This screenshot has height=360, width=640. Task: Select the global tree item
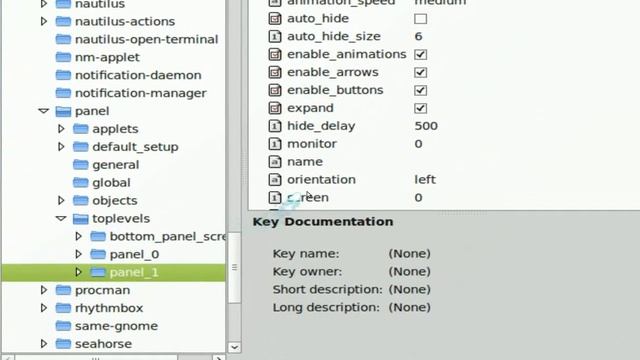pos(111,183)
